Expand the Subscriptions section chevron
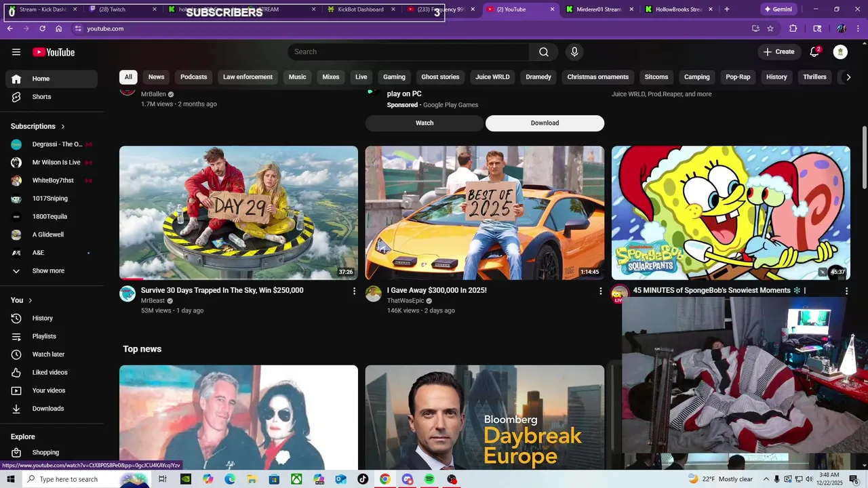The image size is (868, 488). 63,127
